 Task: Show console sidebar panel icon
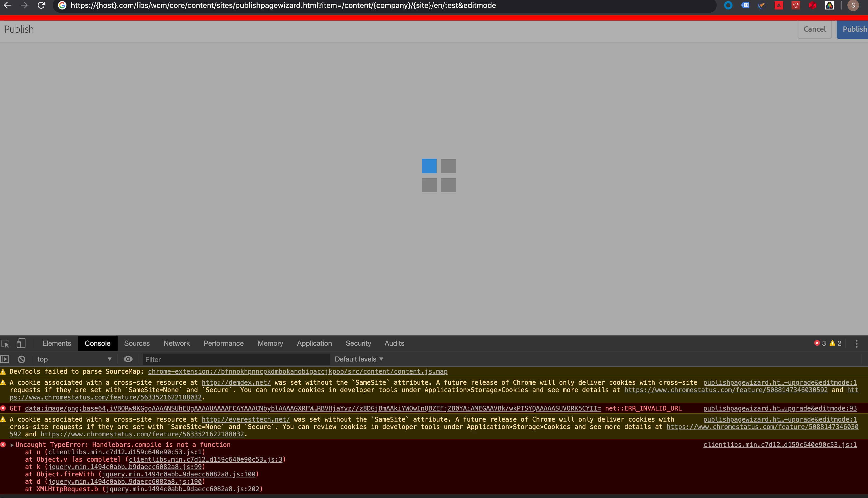click(5, 359)
